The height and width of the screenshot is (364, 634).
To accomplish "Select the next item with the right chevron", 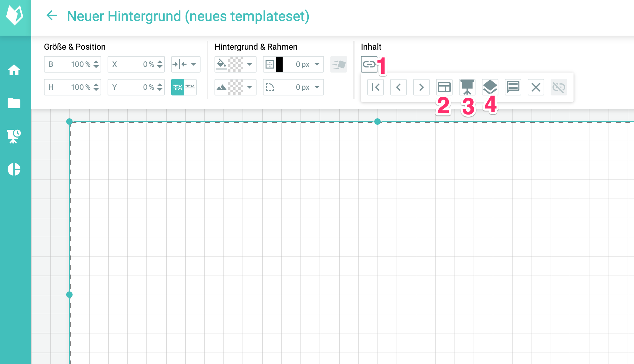I will pyautogui.click(x=421, y=87).
